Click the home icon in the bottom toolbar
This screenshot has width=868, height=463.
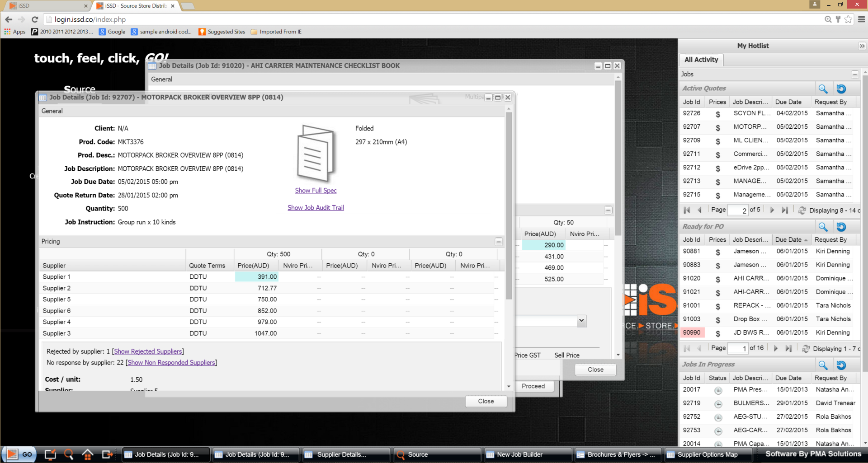coord(87,454)
